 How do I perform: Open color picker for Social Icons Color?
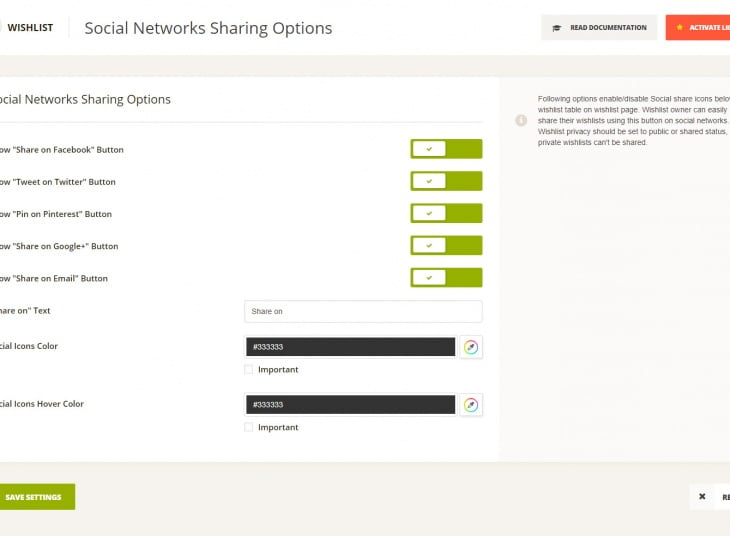point(470,347)
